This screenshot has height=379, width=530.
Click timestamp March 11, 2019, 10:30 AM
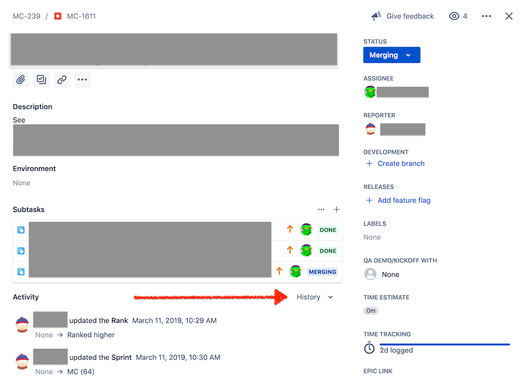point(178,357)
